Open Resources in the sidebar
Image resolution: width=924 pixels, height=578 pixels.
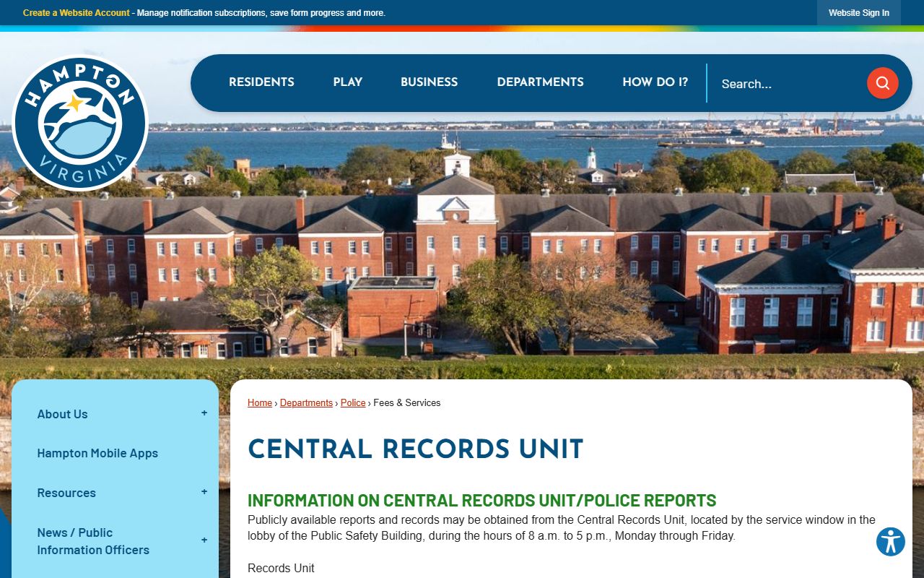[66, 493]
